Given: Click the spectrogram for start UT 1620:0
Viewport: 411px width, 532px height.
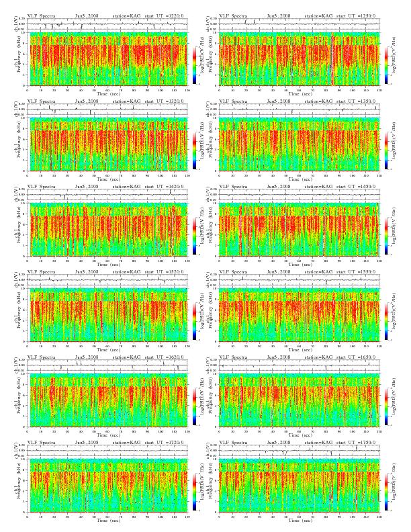Looking at the screenshot, I should [107, 400].
